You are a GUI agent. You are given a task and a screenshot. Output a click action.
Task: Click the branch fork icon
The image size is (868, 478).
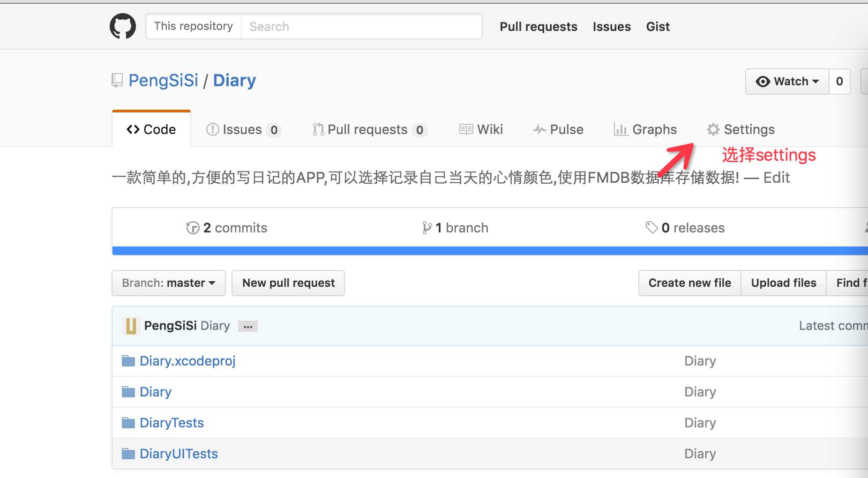tap(427, 228)
